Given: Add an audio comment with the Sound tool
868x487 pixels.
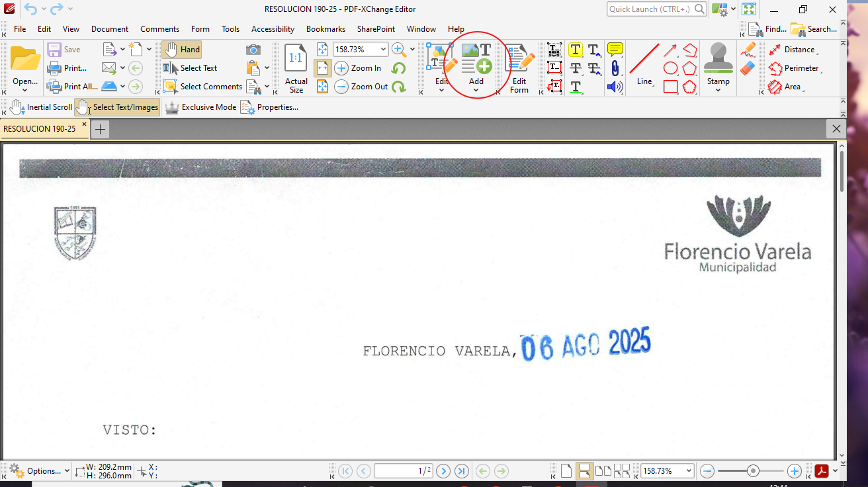Looking at the screenshot, I should tap(615, 87).
